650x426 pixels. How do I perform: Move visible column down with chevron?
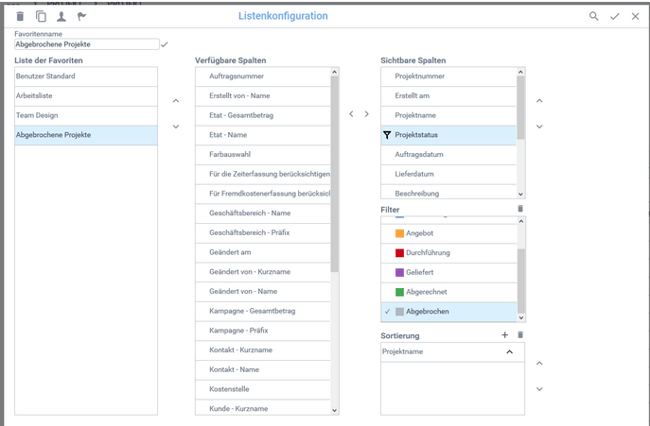pyautogui.click(x=540, y=126)
